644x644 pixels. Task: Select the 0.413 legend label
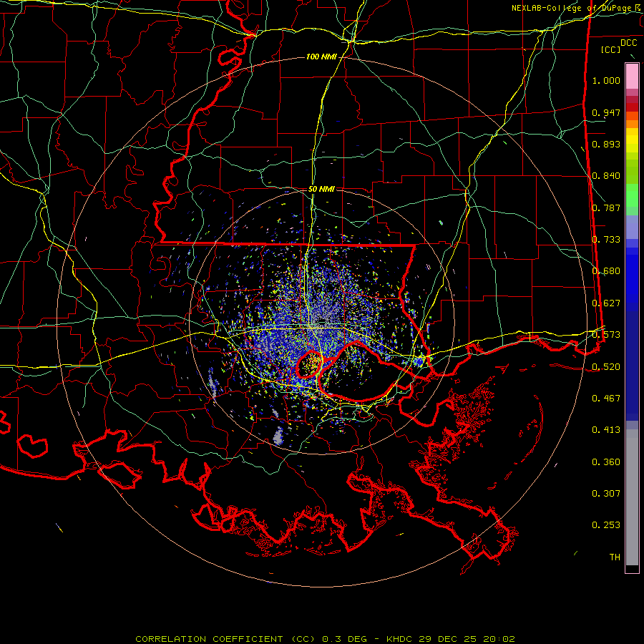coord(606,430)
